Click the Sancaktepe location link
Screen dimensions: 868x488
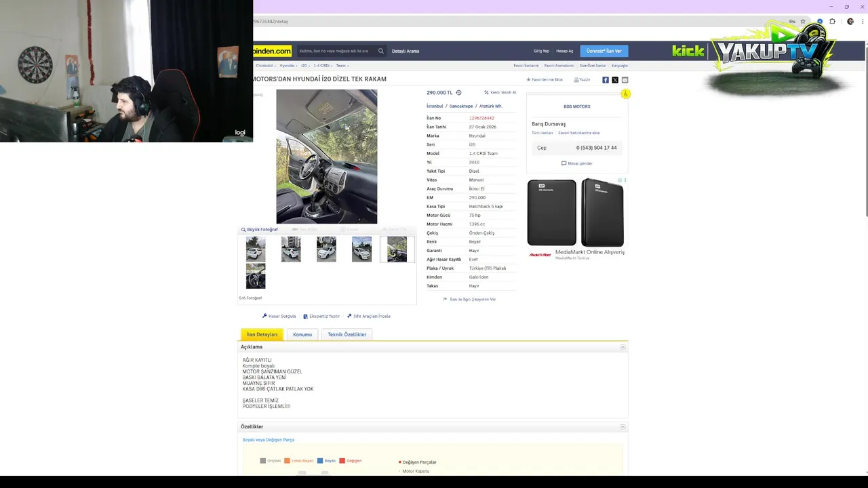click(461, 106)
